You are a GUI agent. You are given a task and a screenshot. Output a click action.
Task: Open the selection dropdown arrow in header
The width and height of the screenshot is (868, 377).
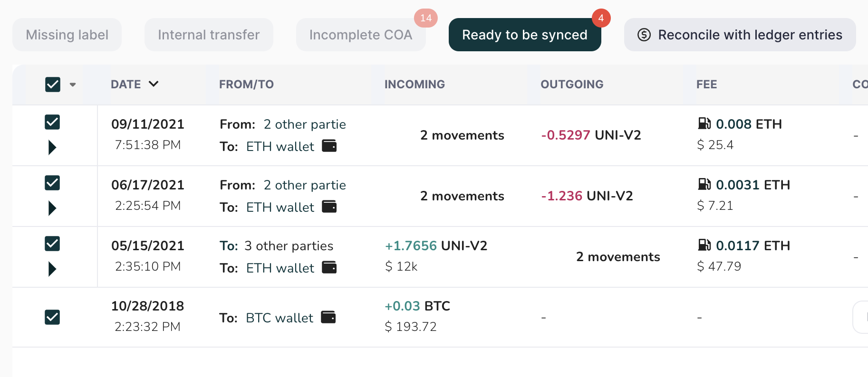(73, 85)
